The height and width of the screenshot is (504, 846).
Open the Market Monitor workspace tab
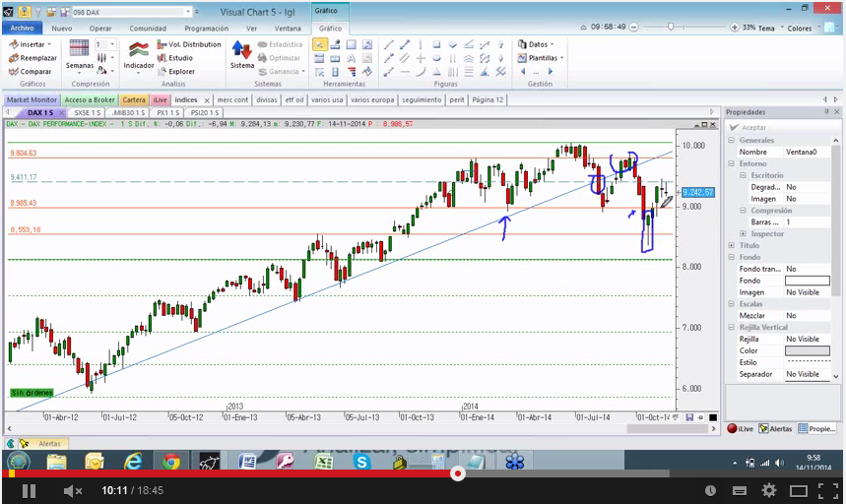32,99
